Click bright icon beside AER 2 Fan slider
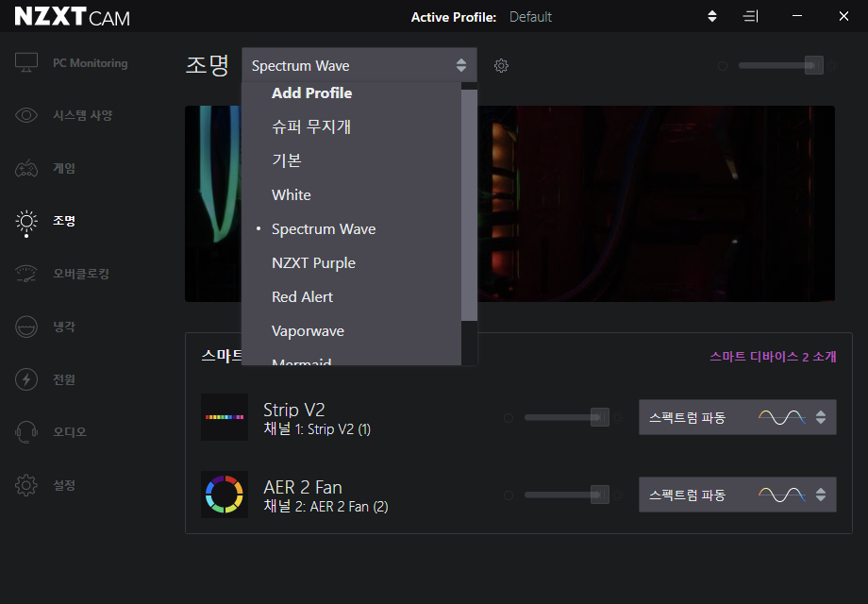The height and width of the screenshot is (604, 868). pyautogui.click(x=618, y=495)
